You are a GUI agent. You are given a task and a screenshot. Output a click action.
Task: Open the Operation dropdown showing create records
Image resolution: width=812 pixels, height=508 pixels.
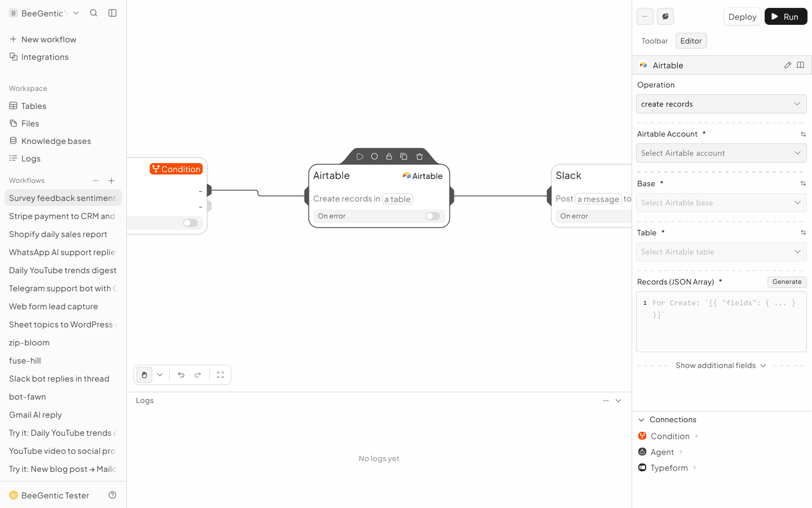coord(721,104)
